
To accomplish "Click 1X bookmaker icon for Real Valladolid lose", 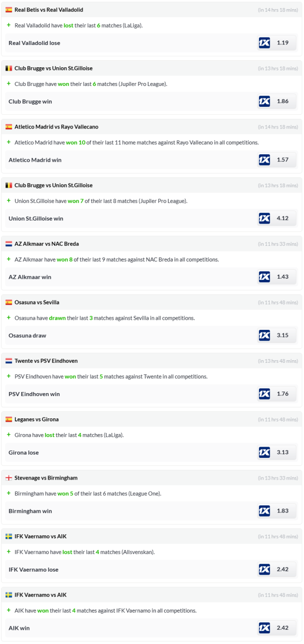I will click(x=264, y=43).
